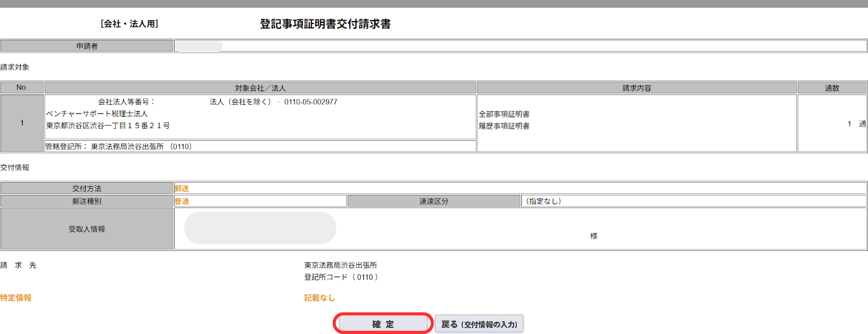Click the 申請者 header cell
Image resolution: width=868 pixels, height=334 pixels.
[x=87, y=46]
